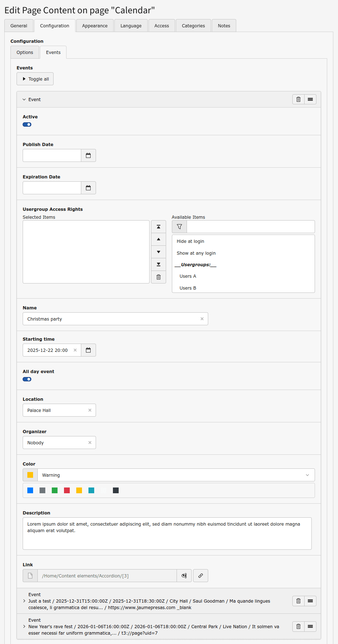Switch to the Options sub-tab
338x644 pixels.
(25, 53)
